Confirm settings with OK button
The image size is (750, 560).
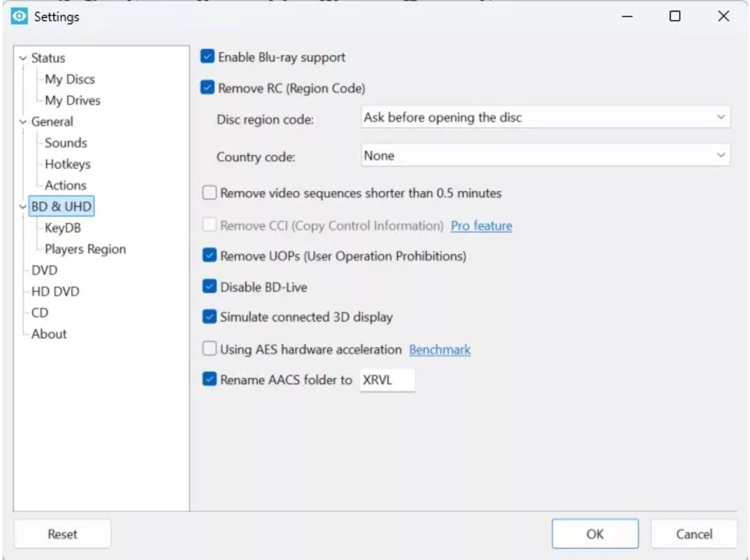pyautogui.click(x=595, y=534)
